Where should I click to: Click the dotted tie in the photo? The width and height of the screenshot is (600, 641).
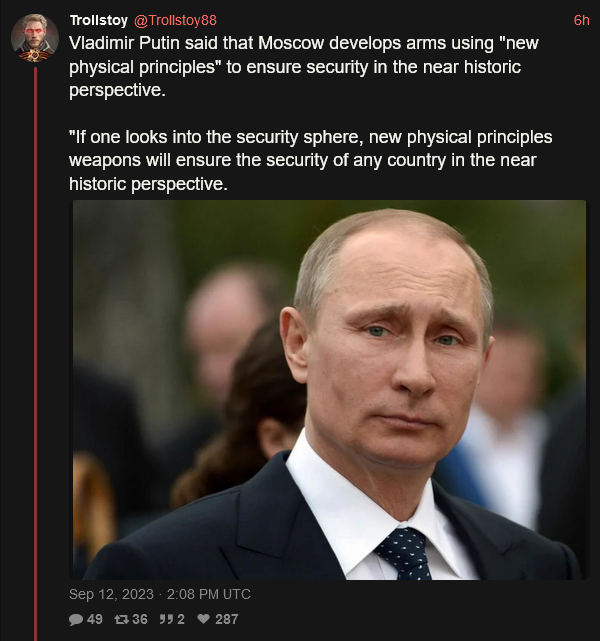[403, 554]
